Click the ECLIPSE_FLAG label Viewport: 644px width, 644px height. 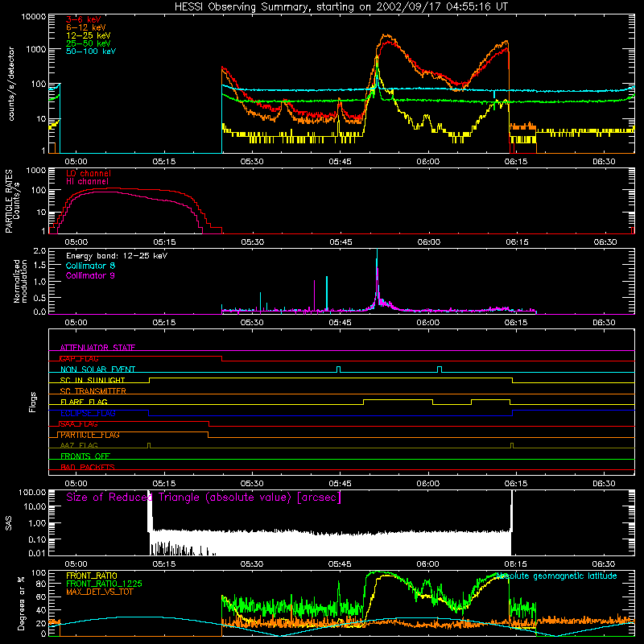88,413
